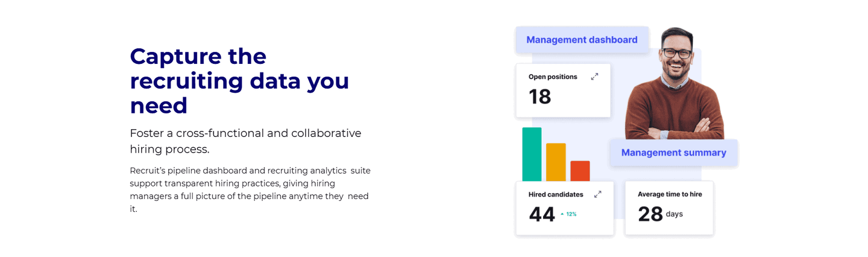This screenshot has width=868, height=257.
Task: Click the 28 days value
Action: pyautogui.click(x=660, y=214)
